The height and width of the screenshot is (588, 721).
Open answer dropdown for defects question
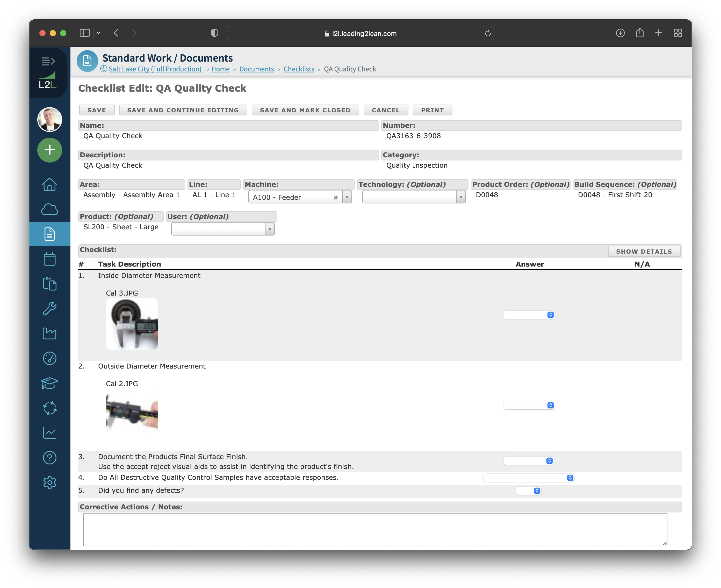529,491
